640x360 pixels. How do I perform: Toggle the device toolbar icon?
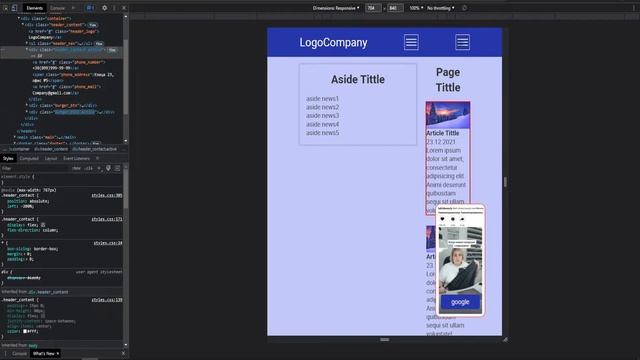pyautogui.click(x=14, y=8)
